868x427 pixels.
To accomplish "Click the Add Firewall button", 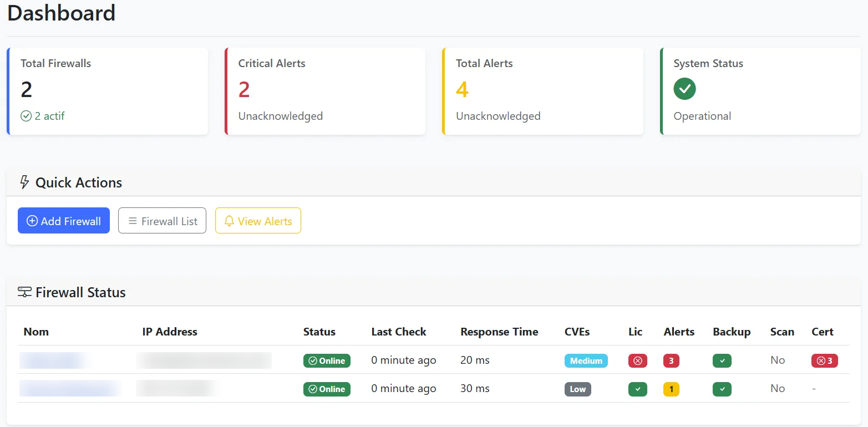I will (x=63, y=221).
